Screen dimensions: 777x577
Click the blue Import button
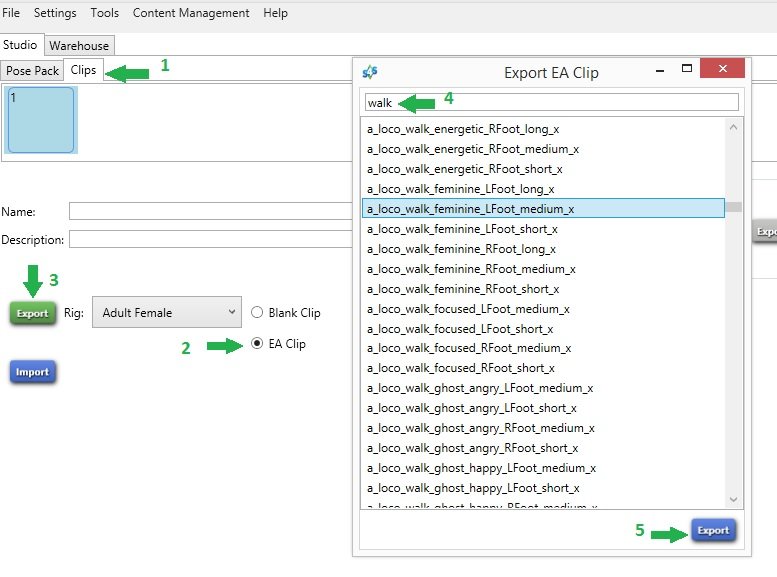click(x=33, y=372)
